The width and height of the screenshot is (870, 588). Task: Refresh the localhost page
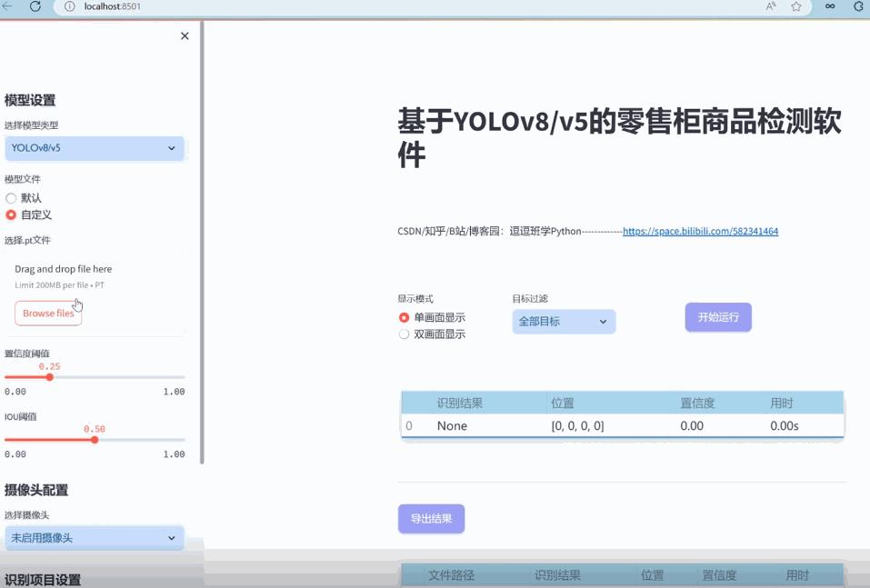35,6
